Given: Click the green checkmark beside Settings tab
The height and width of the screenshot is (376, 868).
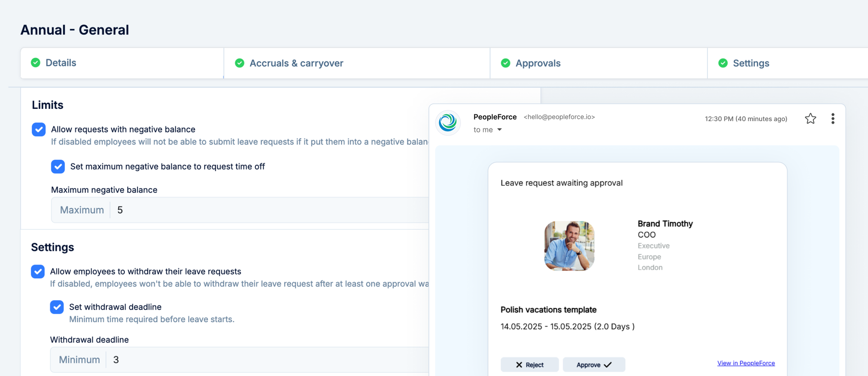Looking at the screenshot, I should [723, 63].
